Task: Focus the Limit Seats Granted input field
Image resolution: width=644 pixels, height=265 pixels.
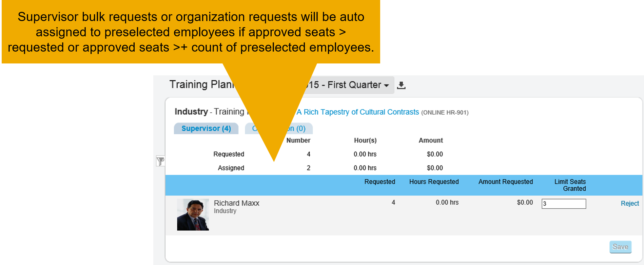Action: pyautogui.click(x=564, y=204)
